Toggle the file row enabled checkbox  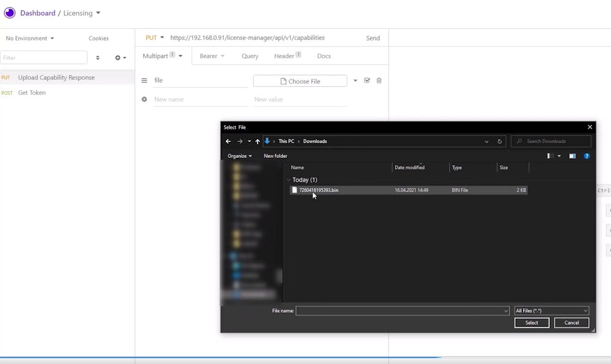coord(367,80)
